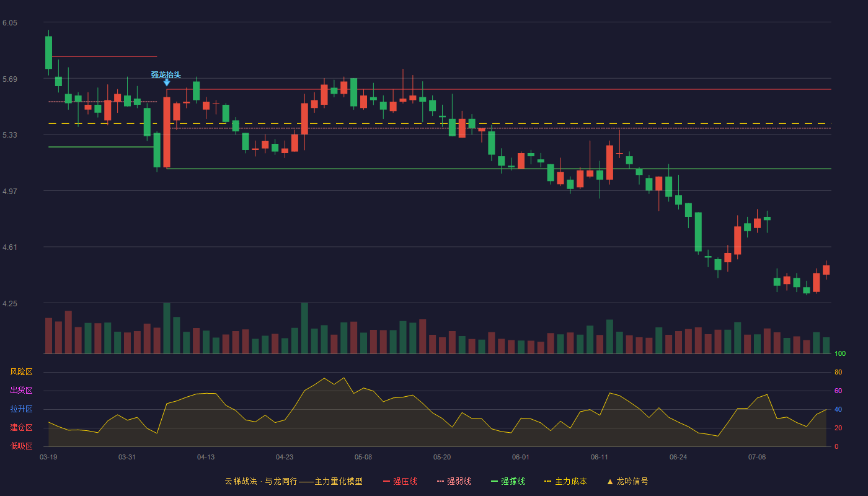This screenshot has height=496, width=868.
Task: Select the 低吸区 zone label
Action: click(x=21, y=446)
